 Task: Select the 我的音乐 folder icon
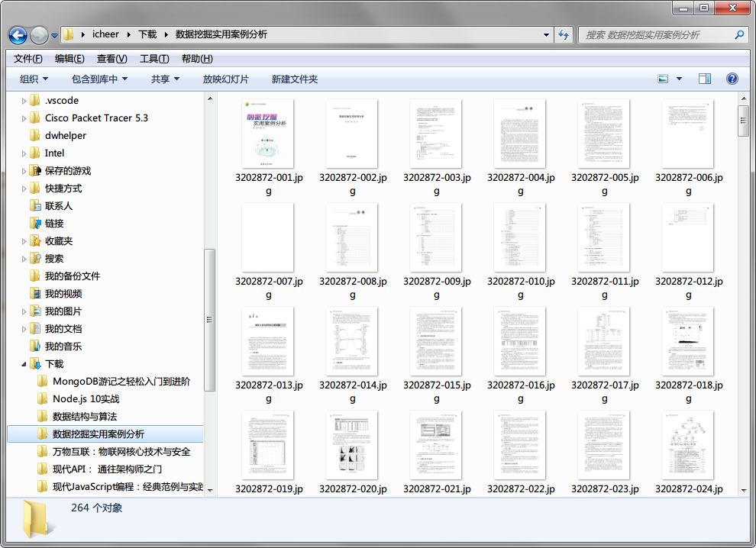(35, 347)
